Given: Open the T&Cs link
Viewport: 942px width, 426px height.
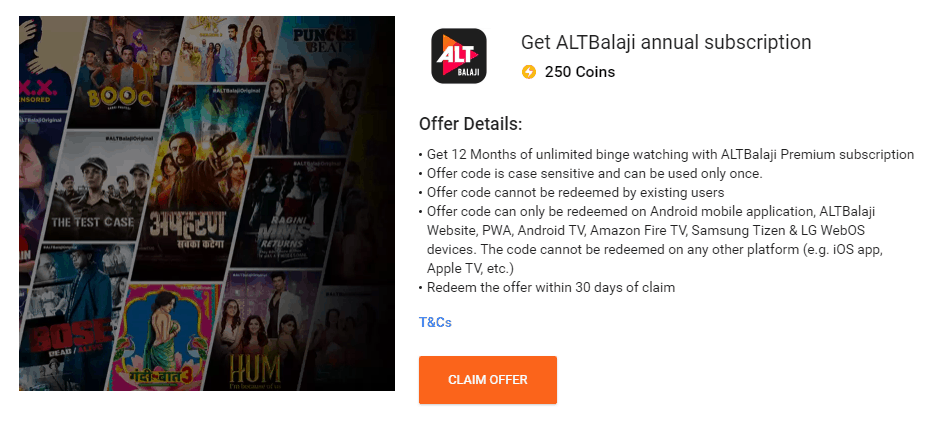Looking at the screenshot, I should tap(435, 323).
